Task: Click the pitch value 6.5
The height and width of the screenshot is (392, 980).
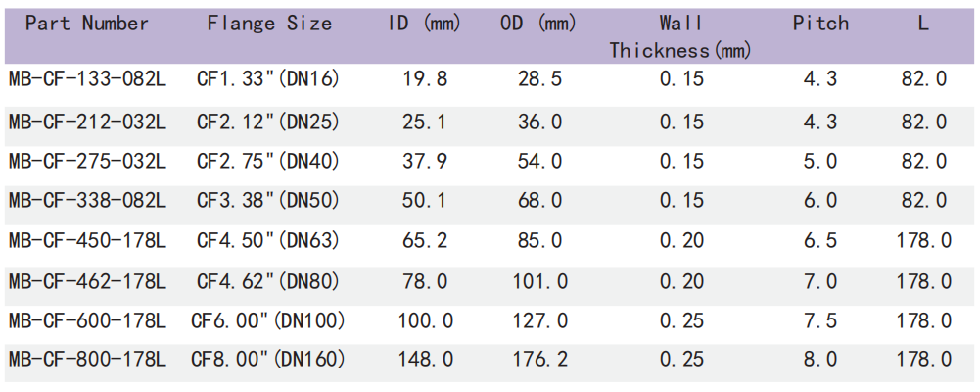Action: tap(820, 240)
